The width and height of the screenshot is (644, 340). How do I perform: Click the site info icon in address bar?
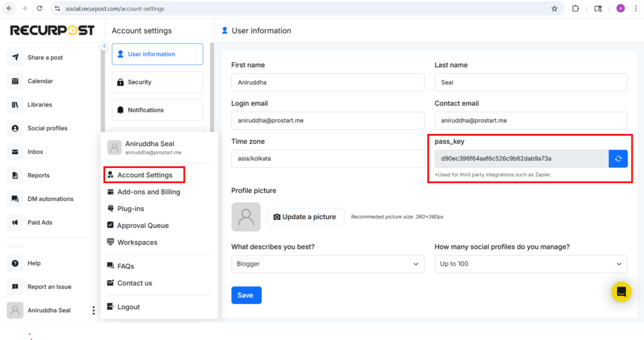(57, 8)
